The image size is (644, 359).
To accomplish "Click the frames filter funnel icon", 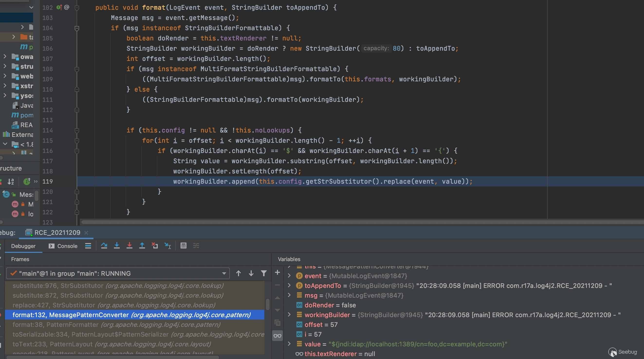I will [264, 273].
